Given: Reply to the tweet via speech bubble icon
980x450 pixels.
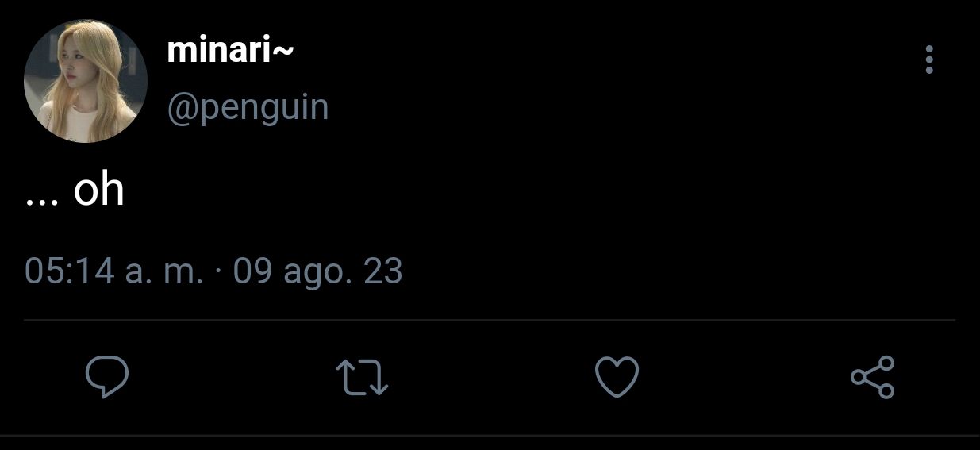Looking at the screenshot, I should [107, 377].
